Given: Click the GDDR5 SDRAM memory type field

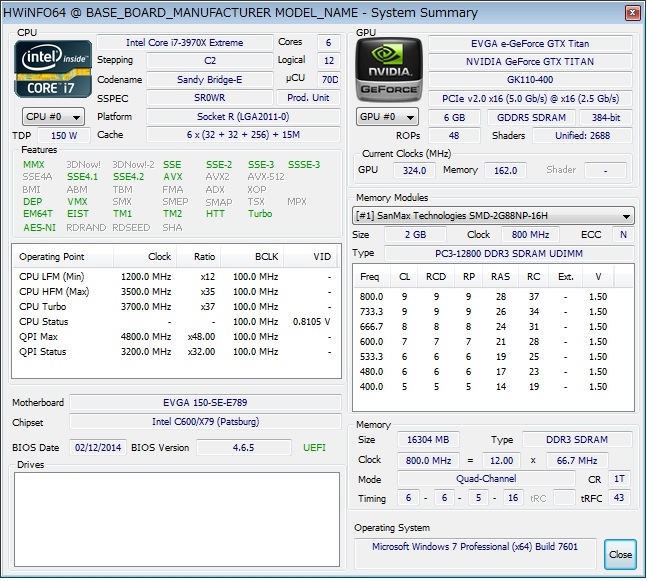Looking at the screenshot, I should (x=531, y=118).
